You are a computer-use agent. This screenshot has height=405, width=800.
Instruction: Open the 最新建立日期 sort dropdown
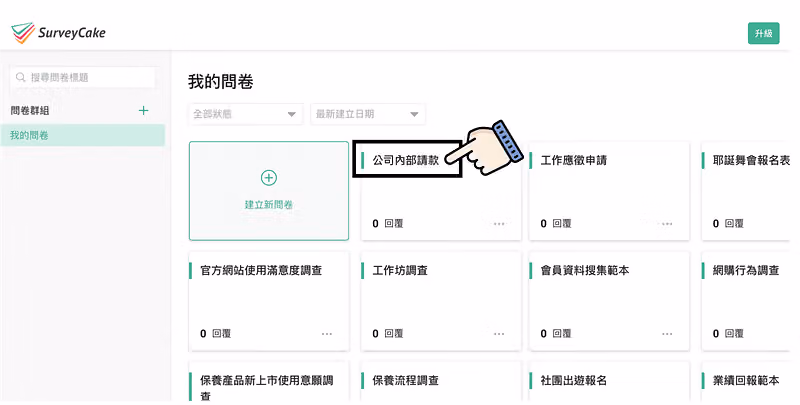368,114
